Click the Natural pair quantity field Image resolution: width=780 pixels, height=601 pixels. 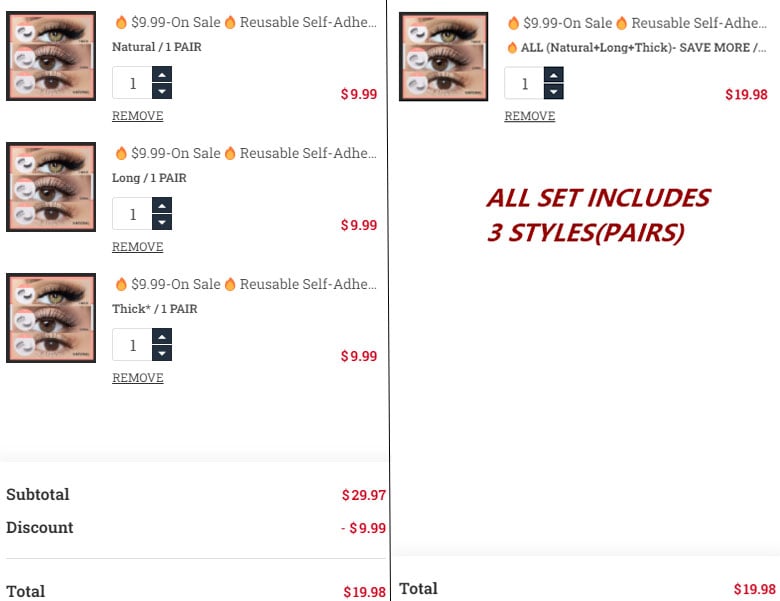132,83
